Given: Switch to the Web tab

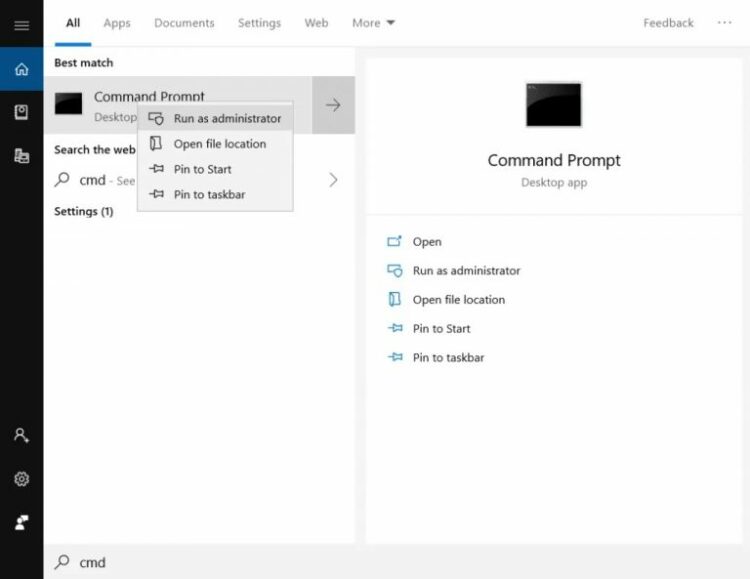Looking at the screenshot, I should (316, 23).
